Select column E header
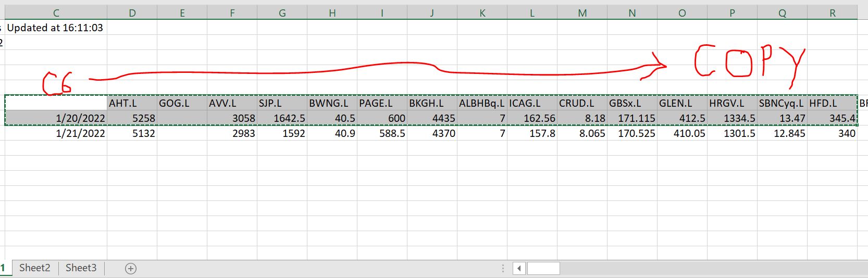Viewport: 868px width, 278px height. 182,13
